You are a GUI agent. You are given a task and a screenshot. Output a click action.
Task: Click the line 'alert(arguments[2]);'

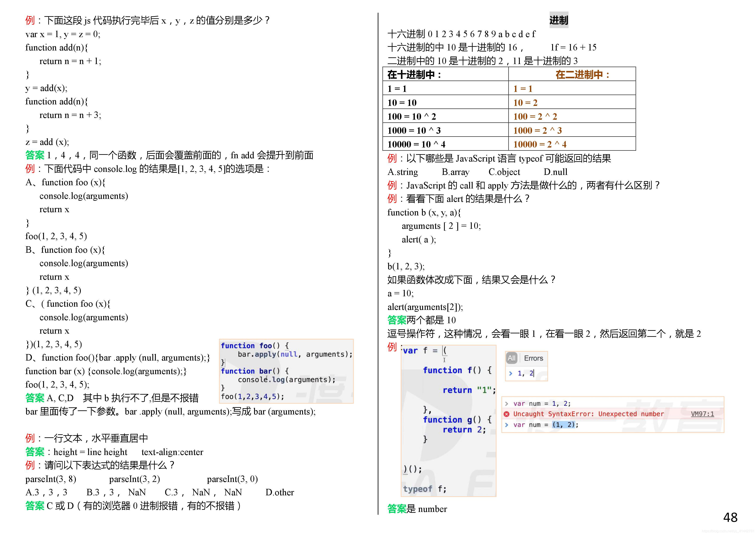pyautogui.click(x=425, y=307)
